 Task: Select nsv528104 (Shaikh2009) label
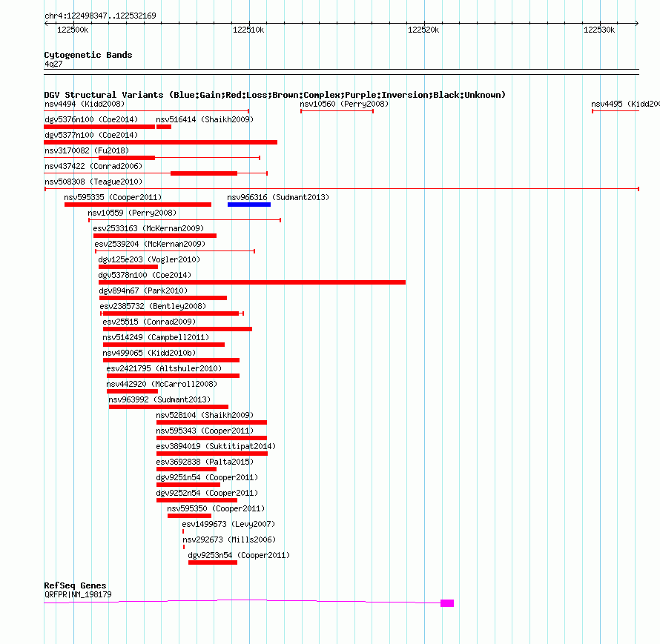coord(205,415)
